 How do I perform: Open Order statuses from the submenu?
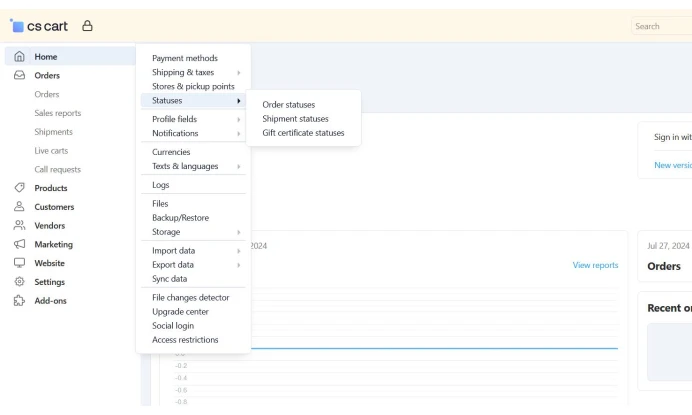tap(288, 104)
